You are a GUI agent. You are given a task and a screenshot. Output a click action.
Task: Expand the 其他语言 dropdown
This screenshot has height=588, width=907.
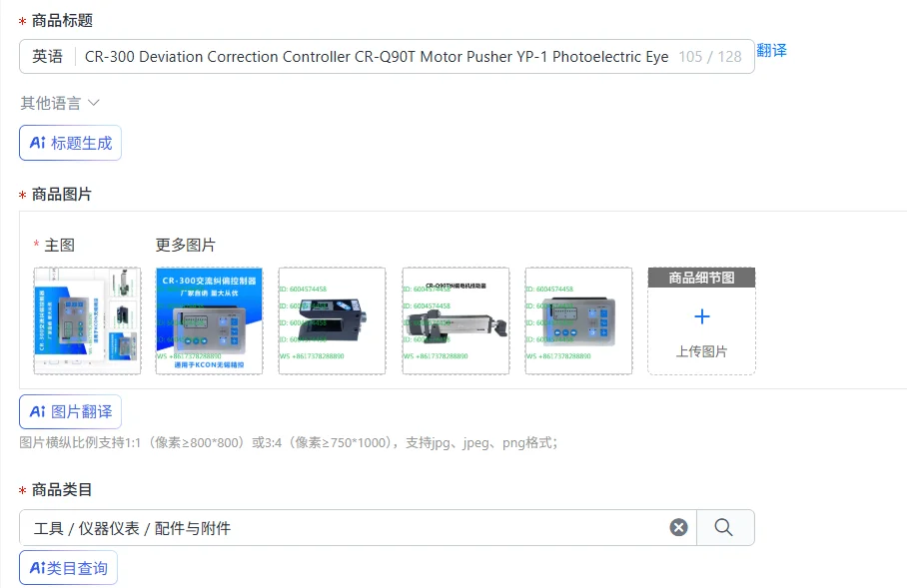60,103
